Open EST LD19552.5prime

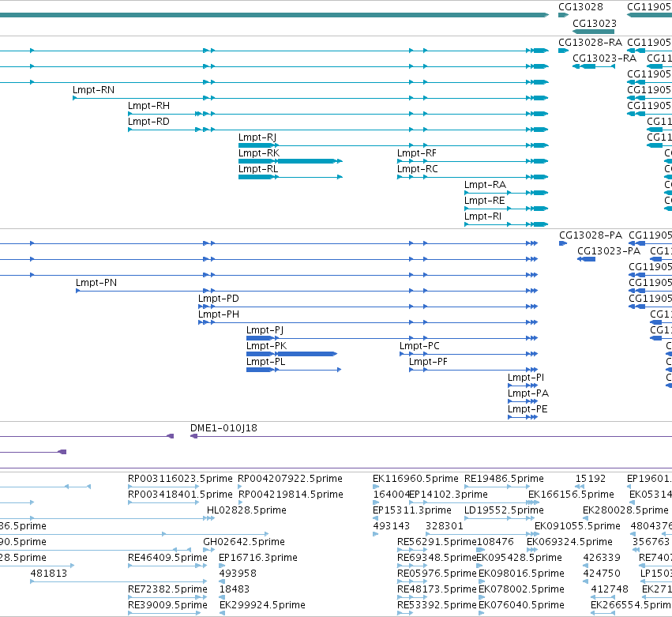click(504, 510)
